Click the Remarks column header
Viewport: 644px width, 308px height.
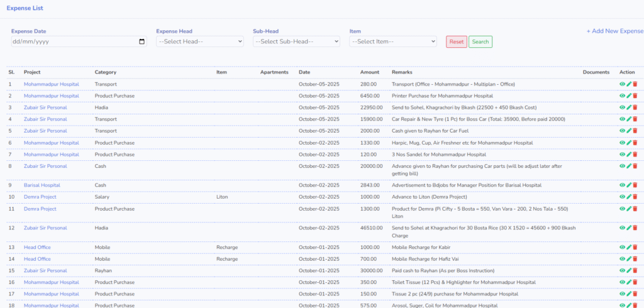click(x=402, y=72)
